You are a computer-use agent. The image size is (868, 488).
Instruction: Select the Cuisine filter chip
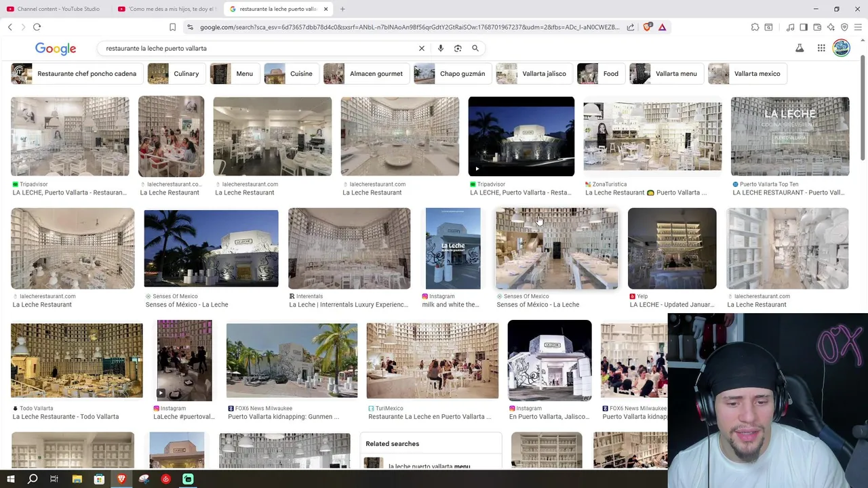coord(292,74)
